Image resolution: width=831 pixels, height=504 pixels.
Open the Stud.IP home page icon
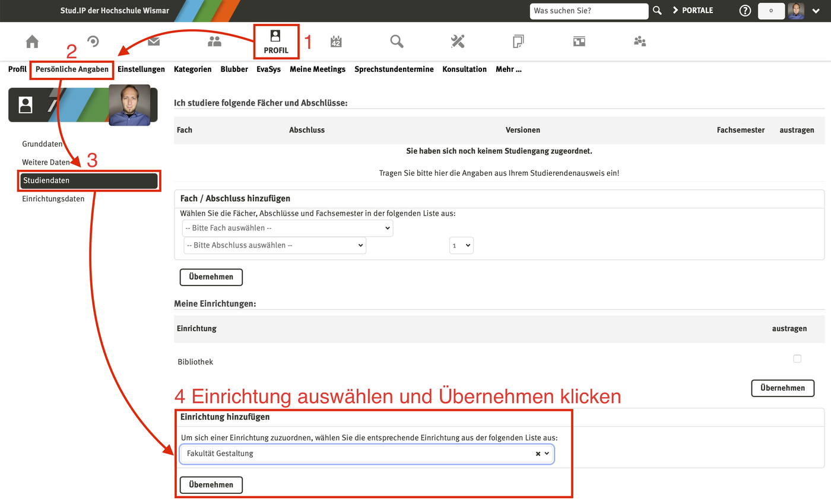coord(31,41)
